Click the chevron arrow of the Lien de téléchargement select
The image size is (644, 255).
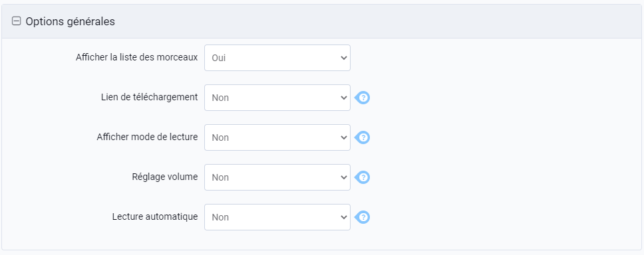[x=344, y=98]
